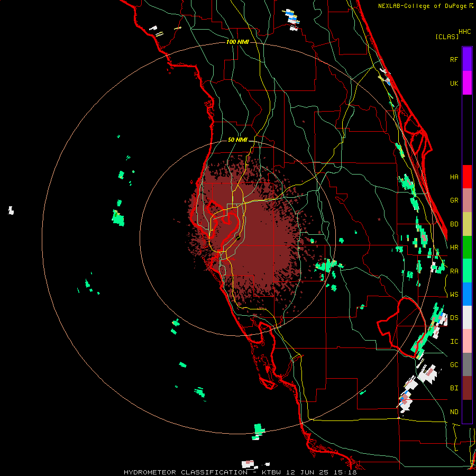
Task: Click the UK magenta legend swatch
Action: tap(467, 83)
